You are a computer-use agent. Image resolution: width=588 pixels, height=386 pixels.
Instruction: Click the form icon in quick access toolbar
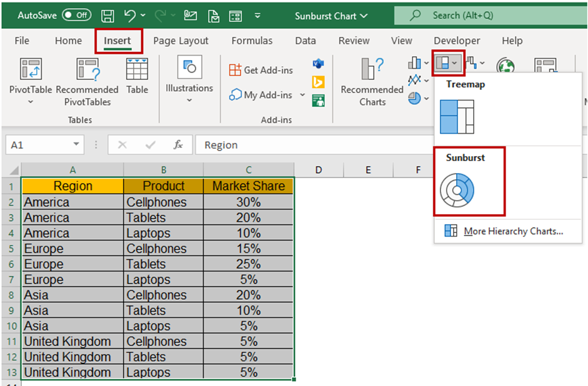pyautogui.click(x=236, y=16)
